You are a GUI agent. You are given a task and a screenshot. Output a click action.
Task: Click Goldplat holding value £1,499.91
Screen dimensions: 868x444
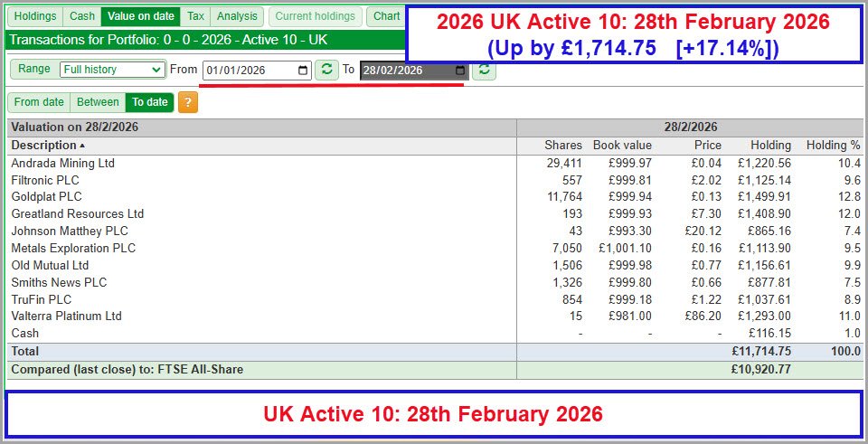tap(764, 197)
